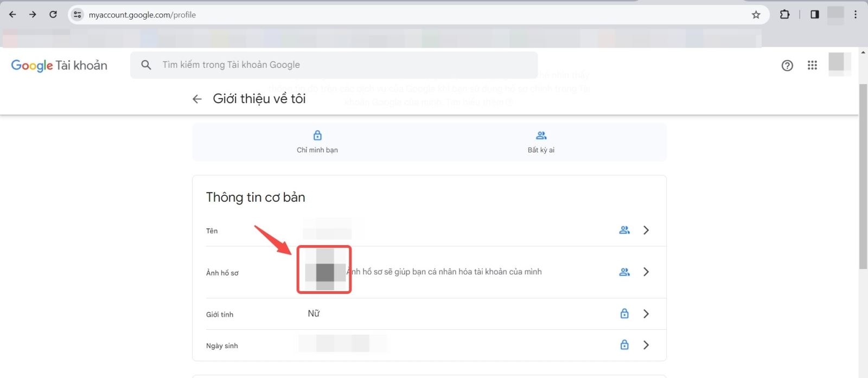Click the Bất kỳ ai people icon
Screen dimensions: 868x378
tap(541, 135)
